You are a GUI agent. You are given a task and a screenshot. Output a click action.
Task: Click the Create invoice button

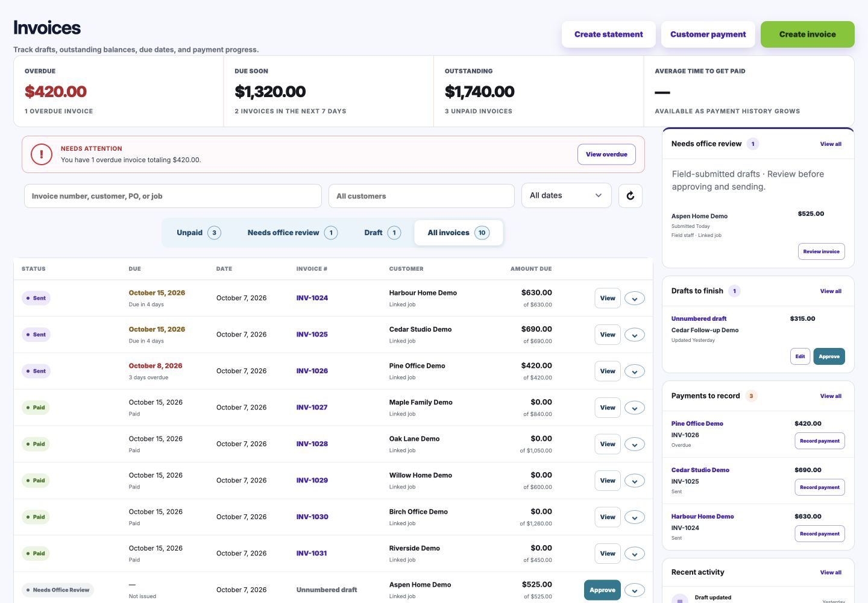tap(808, 34)
